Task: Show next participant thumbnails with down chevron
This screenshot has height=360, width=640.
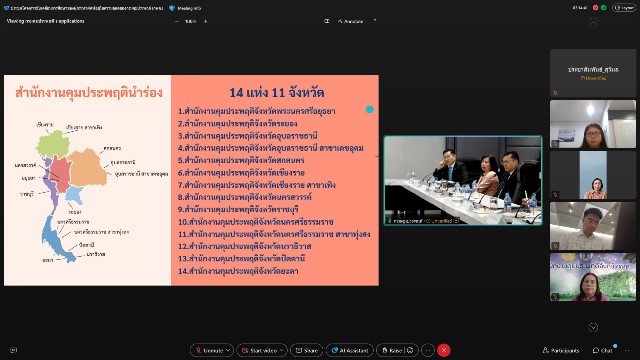Action: [x=593, y=327]
